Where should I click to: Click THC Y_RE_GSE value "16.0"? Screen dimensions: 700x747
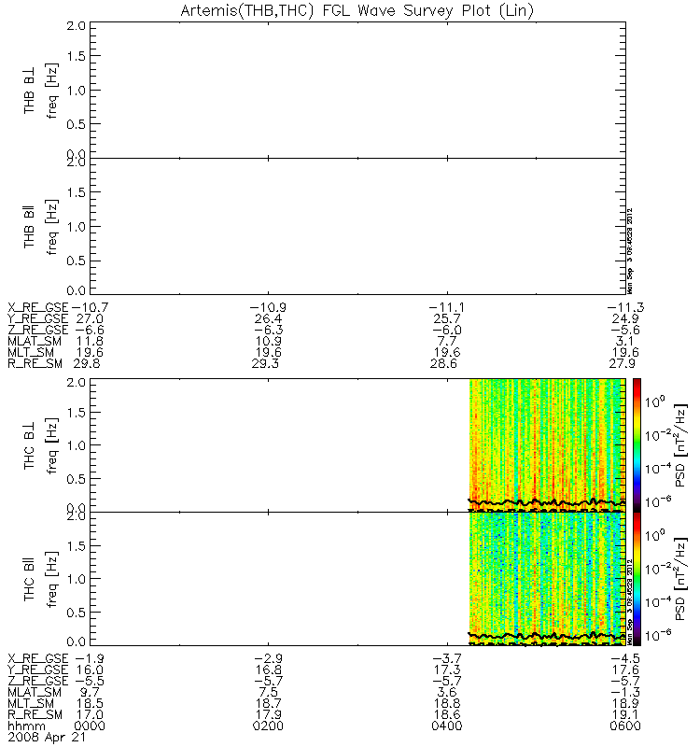point(90,669)
